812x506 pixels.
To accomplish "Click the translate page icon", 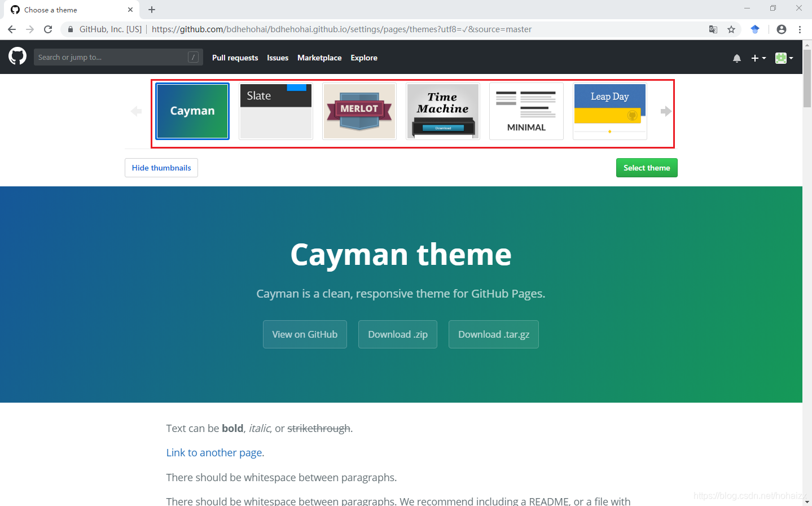I will [x=713, y=29].
